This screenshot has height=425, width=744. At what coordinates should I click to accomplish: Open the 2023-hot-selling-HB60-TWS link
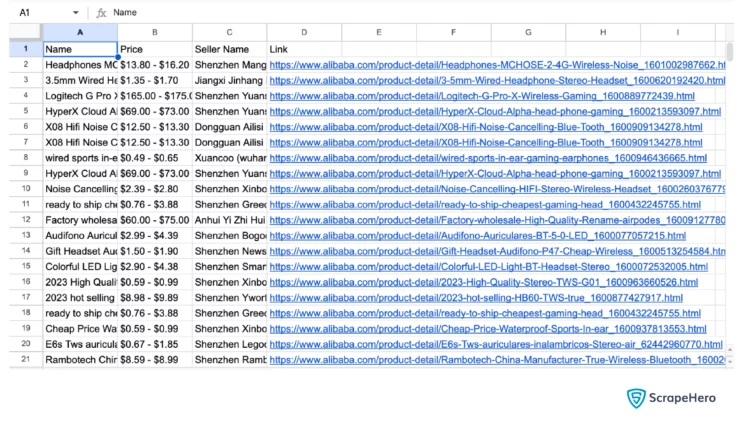(x=476, y=298)
